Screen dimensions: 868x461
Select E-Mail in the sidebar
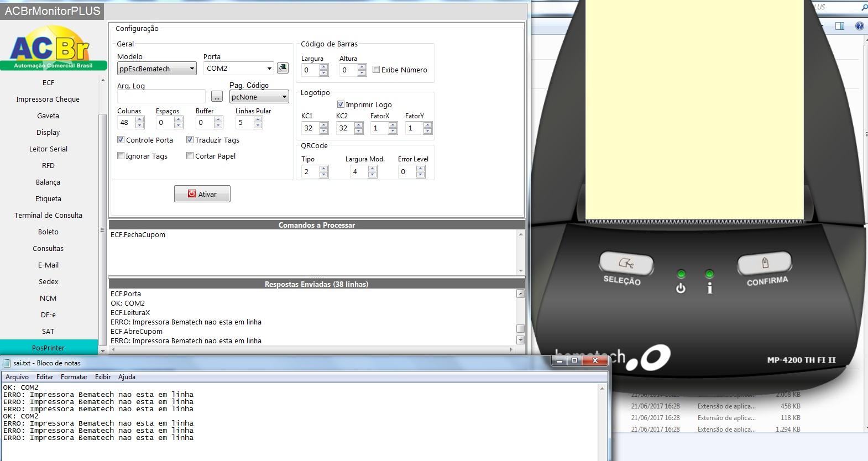tap(49, 265)
